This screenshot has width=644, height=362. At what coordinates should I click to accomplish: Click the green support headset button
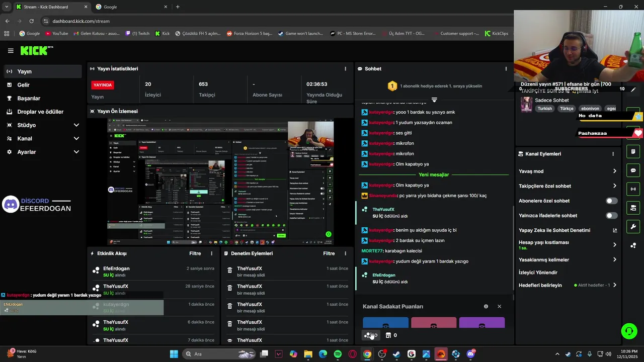click(x=629, y=331)
